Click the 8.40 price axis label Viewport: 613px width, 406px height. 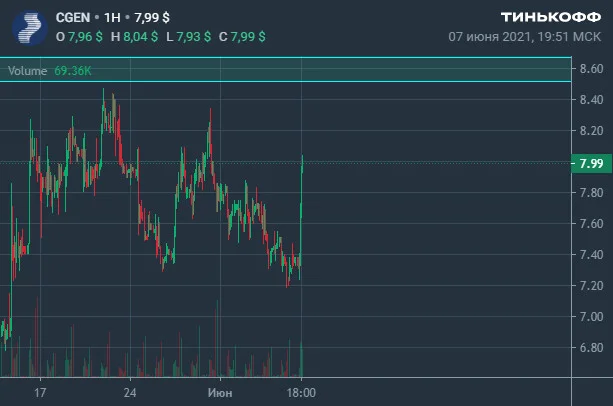[x=591, y=100]
